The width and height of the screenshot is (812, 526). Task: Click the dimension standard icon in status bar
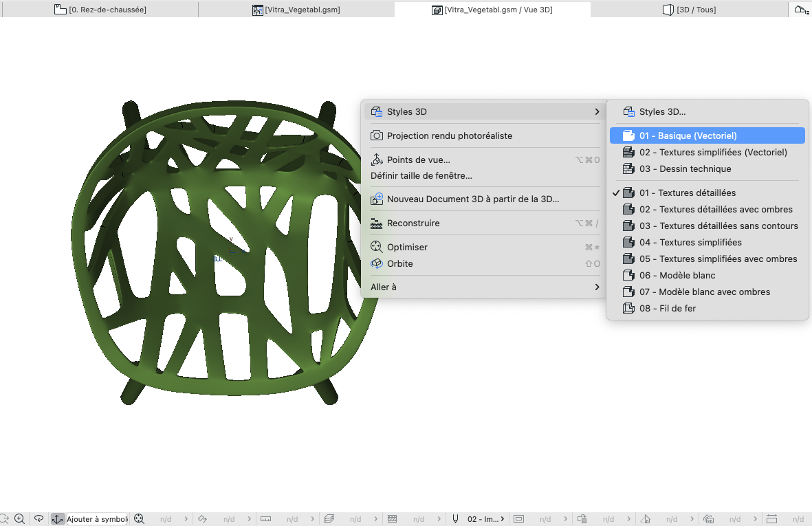click(772, 518)
